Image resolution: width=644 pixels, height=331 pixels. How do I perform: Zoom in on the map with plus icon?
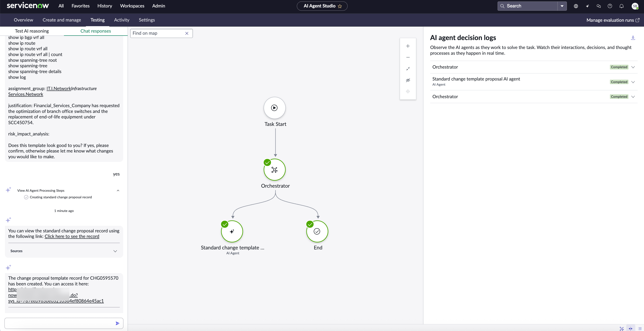408,46
